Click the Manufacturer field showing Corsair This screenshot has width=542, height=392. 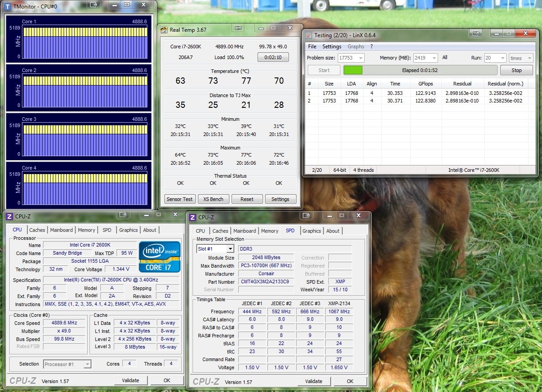266,274
